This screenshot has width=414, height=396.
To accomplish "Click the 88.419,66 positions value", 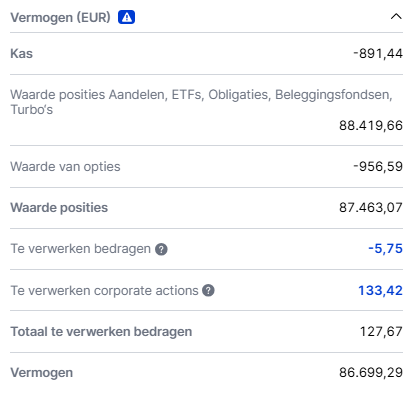I will pyautogui.click(x=371, y=125).
